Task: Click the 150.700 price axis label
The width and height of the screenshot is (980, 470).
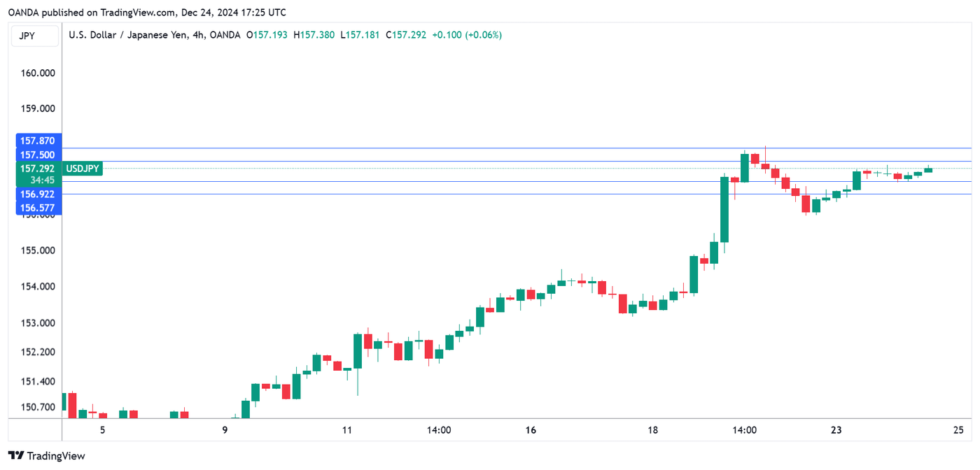Action: tap(38, 407)
